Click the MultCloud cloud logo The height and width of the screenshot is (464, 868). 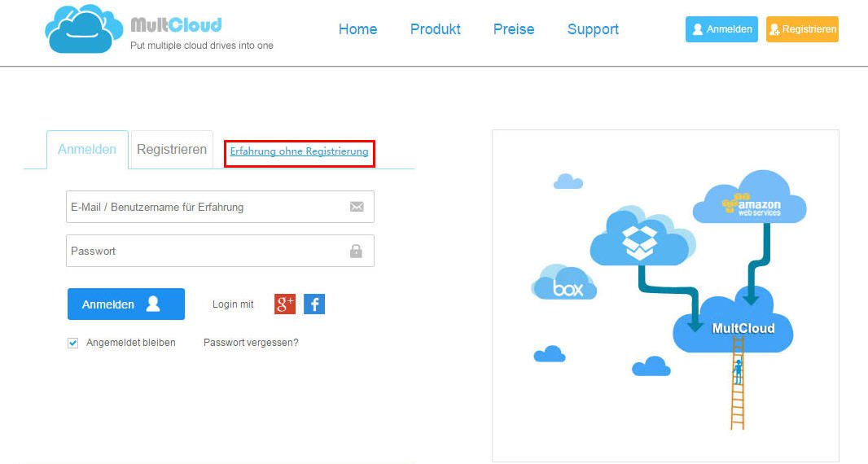tap(84, 28)
